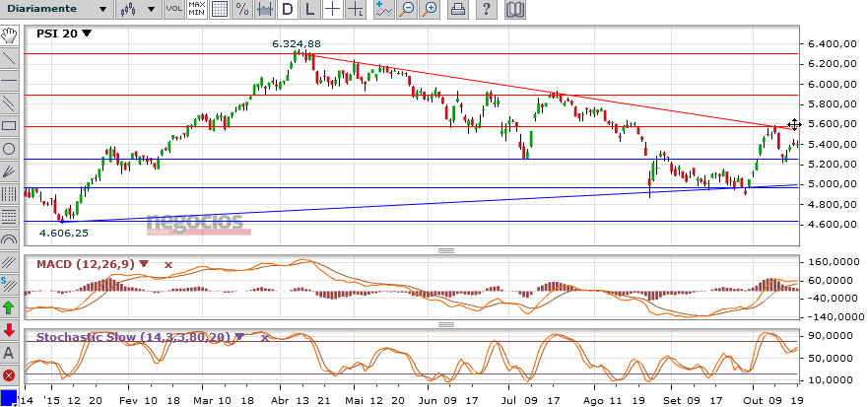This screenshot has height=407, width=868.
Task: Select the text annotation tool
Action: pos(9,353)
